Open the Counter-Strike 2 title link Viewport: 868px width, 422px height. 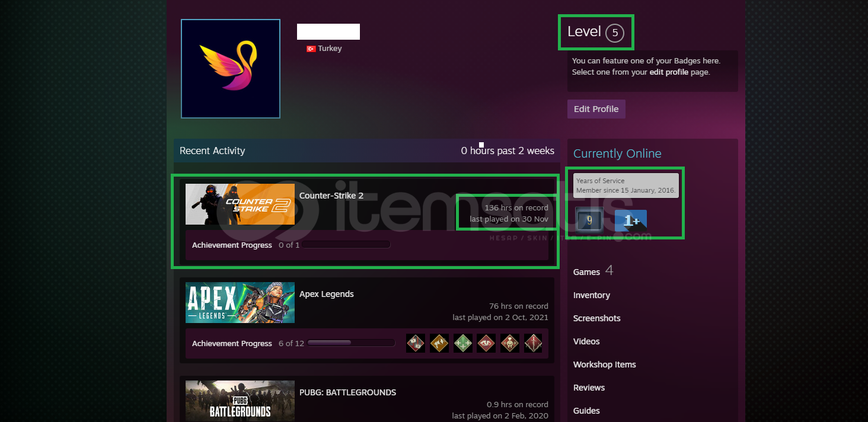point(331,196)
